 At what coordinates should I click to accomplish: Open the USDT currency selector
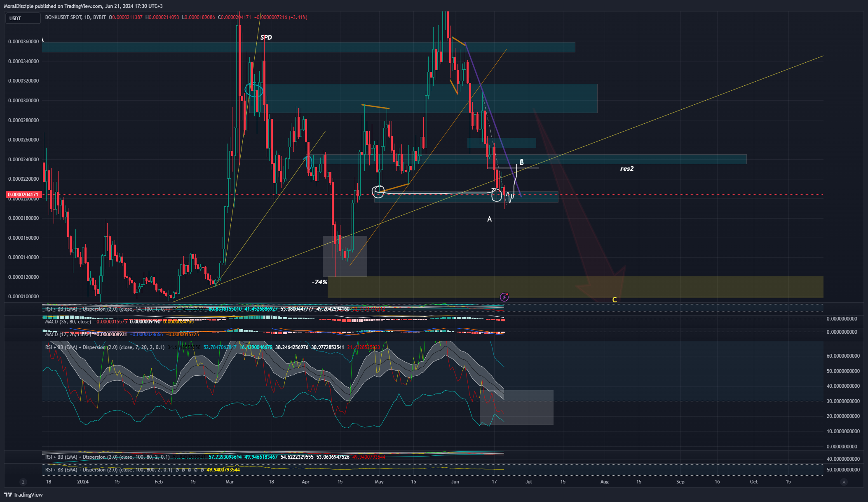(x=23, y=18)
